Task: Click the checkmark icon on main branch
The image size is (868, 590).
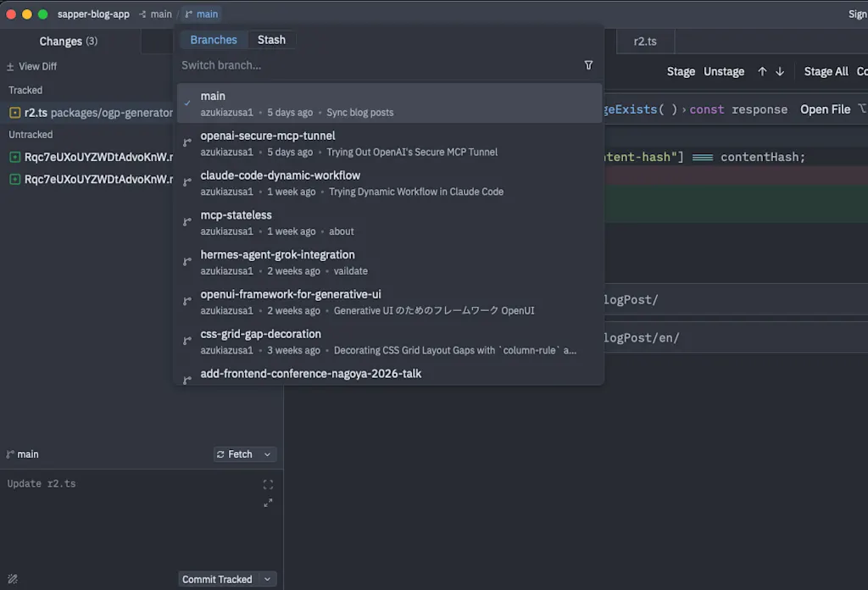Action: [187, 103]
